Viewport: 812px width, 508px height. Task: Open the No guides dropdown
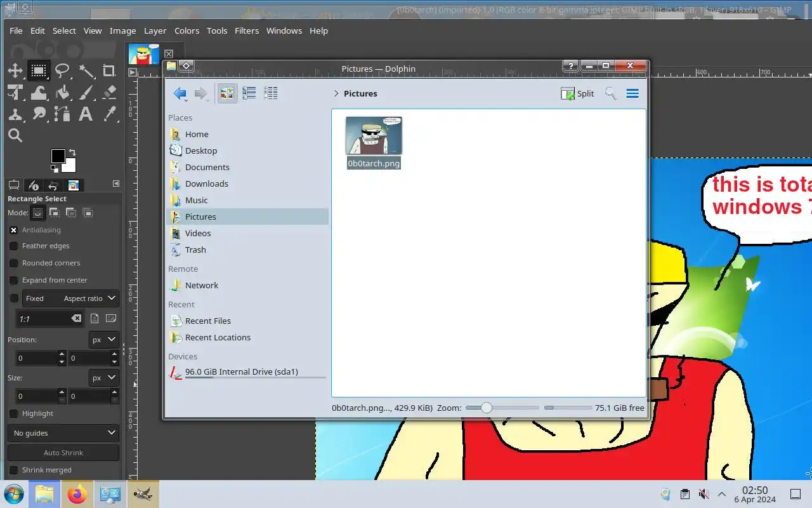(x=63, y=433)
